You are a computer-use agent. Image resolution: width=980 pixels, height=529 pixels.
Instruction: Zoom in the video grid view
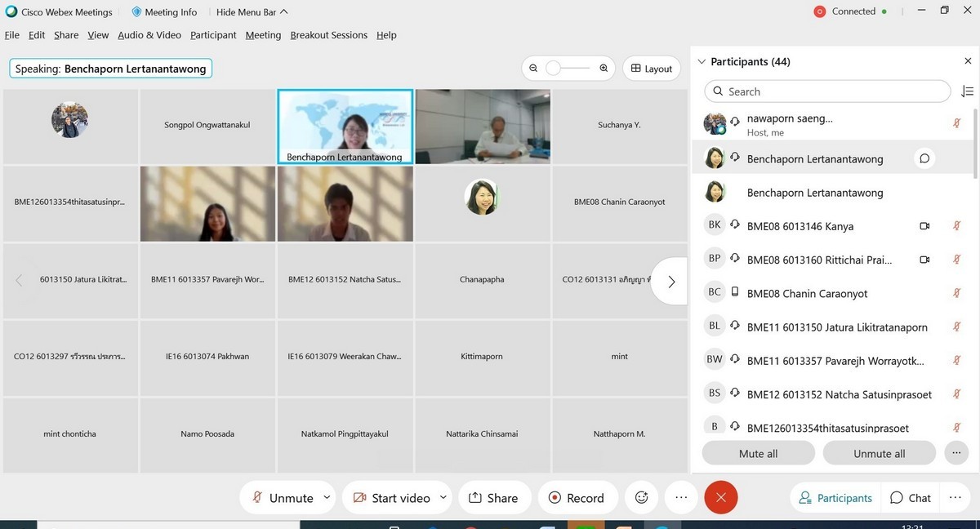coord(604,69)
